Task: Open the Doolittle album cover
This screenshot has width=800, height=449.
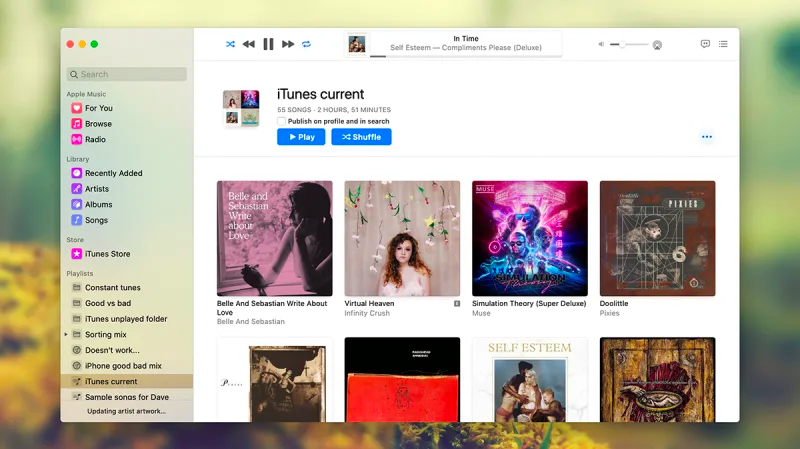Action: pos(657,238)
